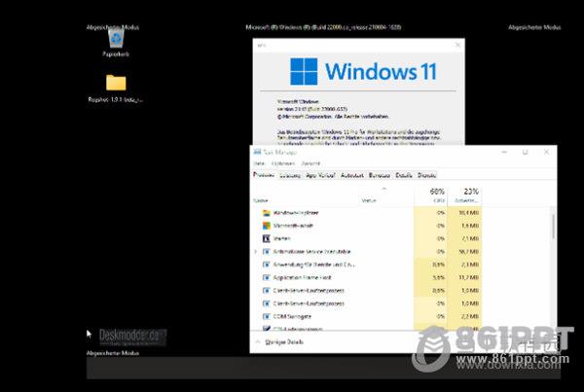Open the Ansicht menu

(310, 163)
